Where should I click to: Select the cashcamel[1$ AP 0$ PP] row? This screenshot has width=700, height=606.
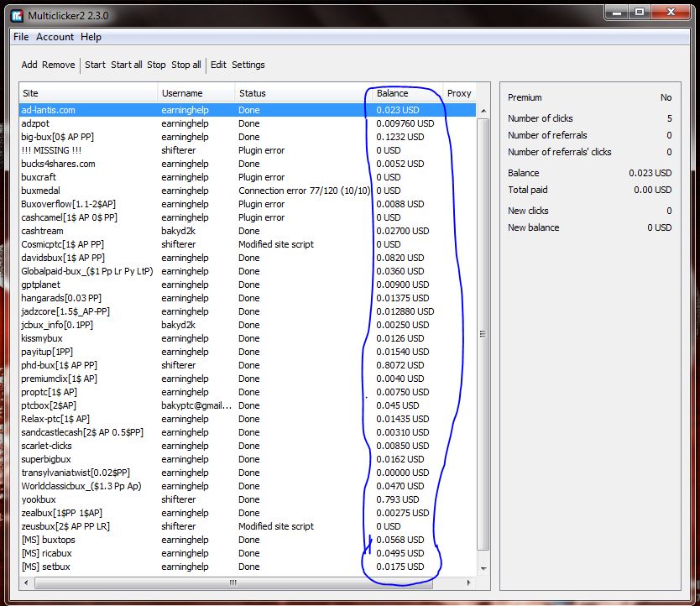[248, 217]
